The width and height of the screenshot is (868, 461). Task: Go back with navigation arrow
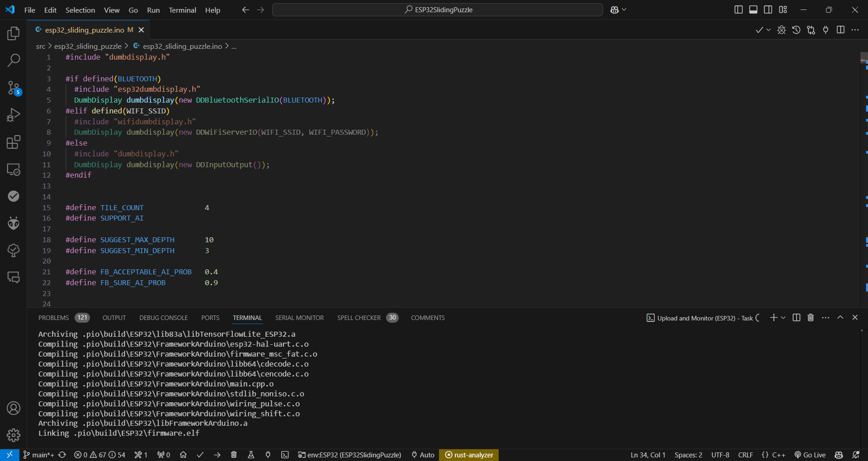pos(245,9)
